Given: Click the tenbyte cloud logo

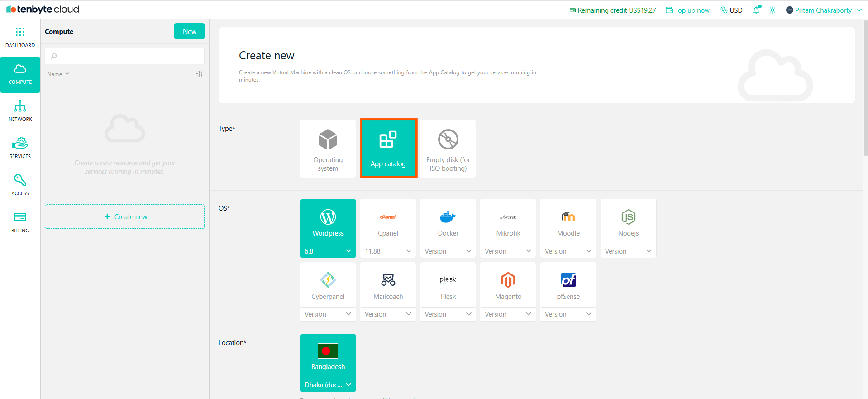Looking at the screenshot, I should pos(43,10).
